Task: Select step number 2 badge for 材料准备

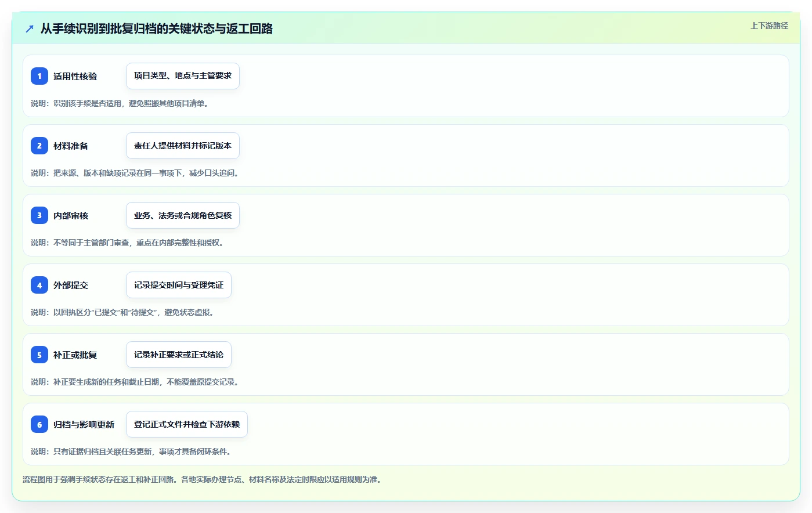Action: (x=39, y=146)
